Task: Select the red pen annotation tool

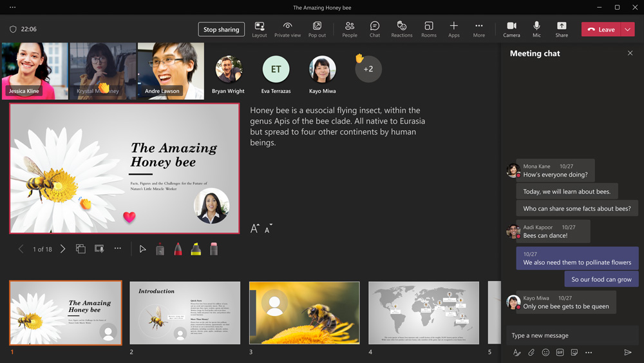Action: (178, 249)
